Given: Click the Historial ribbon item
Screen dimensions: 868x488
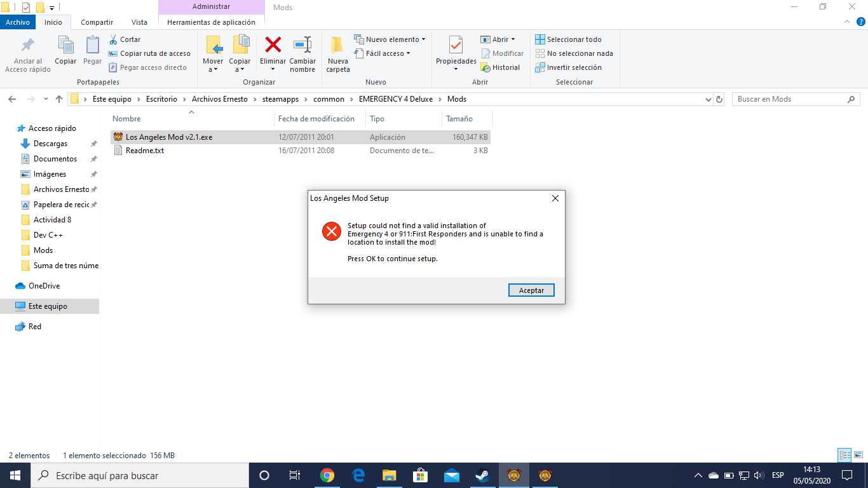Looking at the screenshot, I should (500, 67).
